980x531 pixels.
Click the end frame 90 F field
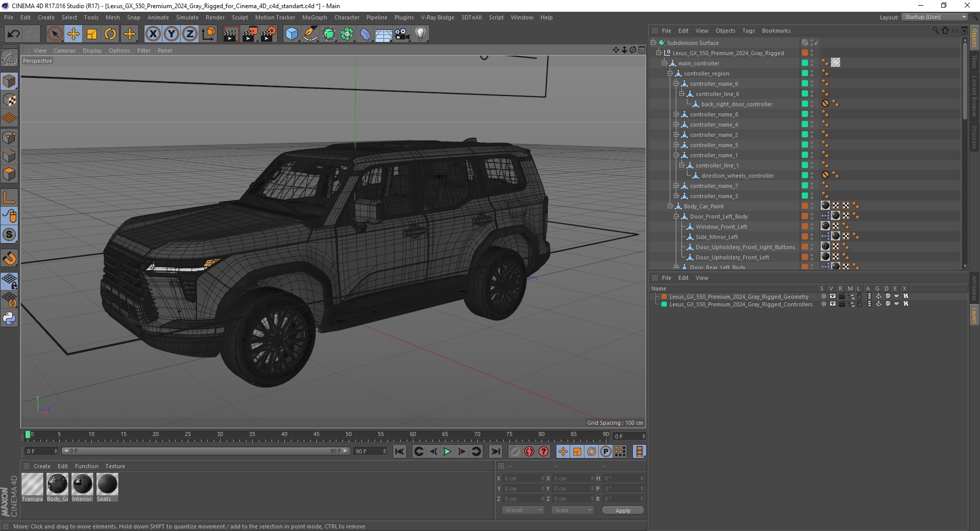coord(371,451)
